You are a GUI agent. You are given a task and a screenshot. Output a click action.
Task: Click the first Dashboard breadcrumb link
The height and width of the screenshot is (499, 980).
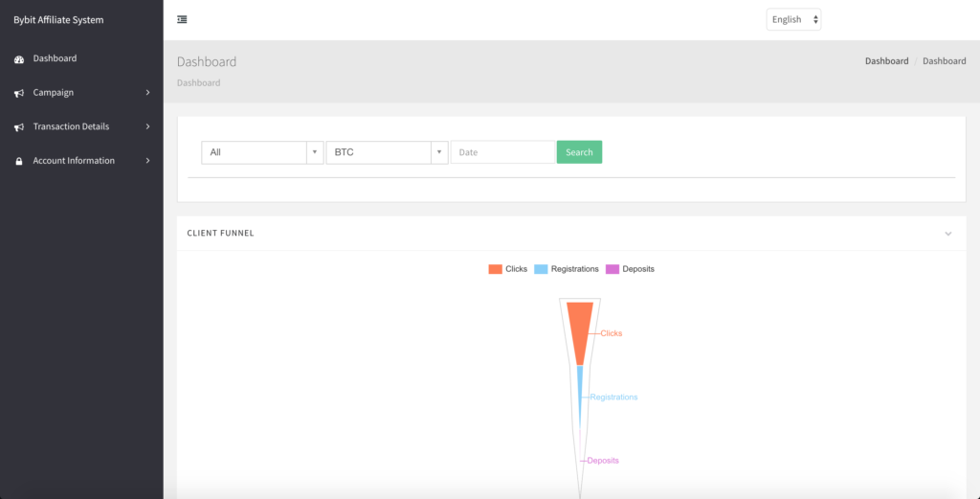tap(886, 61)
